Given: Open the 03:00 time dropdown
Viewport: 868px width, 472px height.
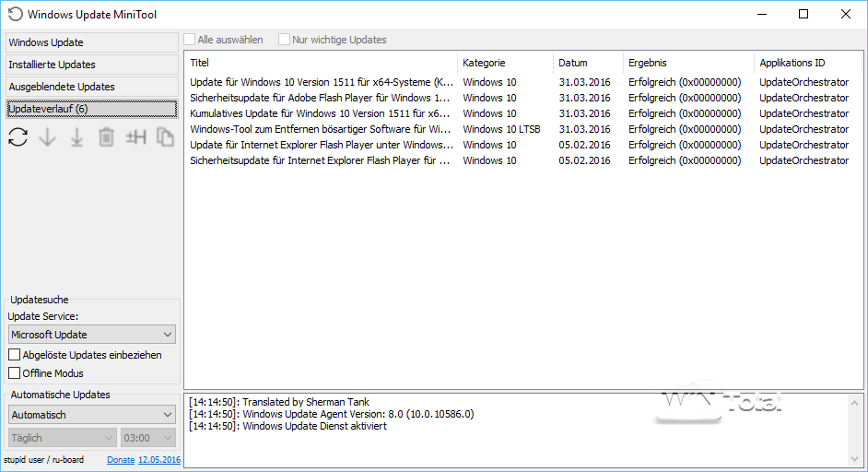Looking at the screenshot, I should [x=147, y=438].
